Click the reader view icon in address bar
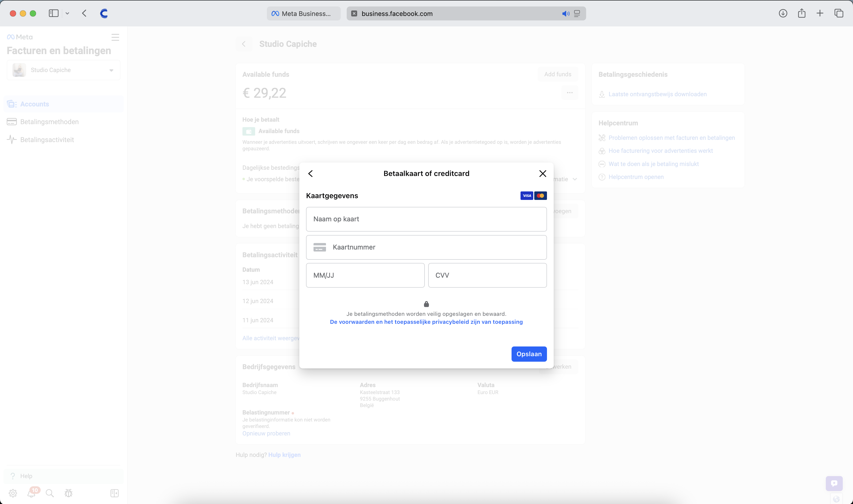This screenshot has width=853, height=504. 577,14
